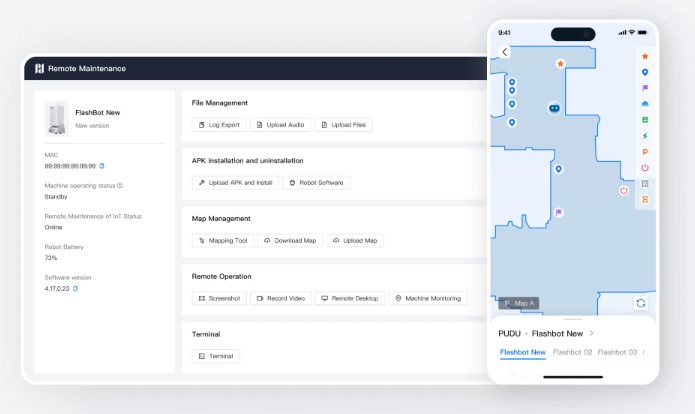Click the refresh map icon

point(640,303)
